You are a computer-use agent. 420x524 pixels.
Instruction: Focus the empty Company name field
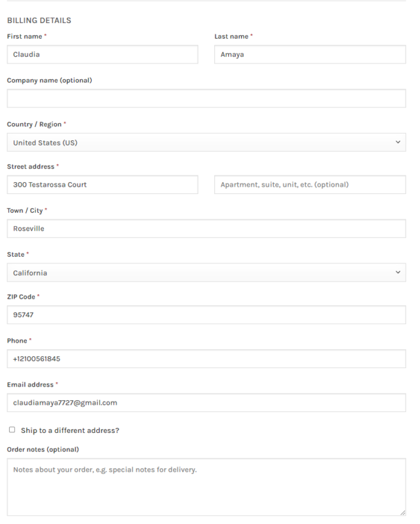206,98
